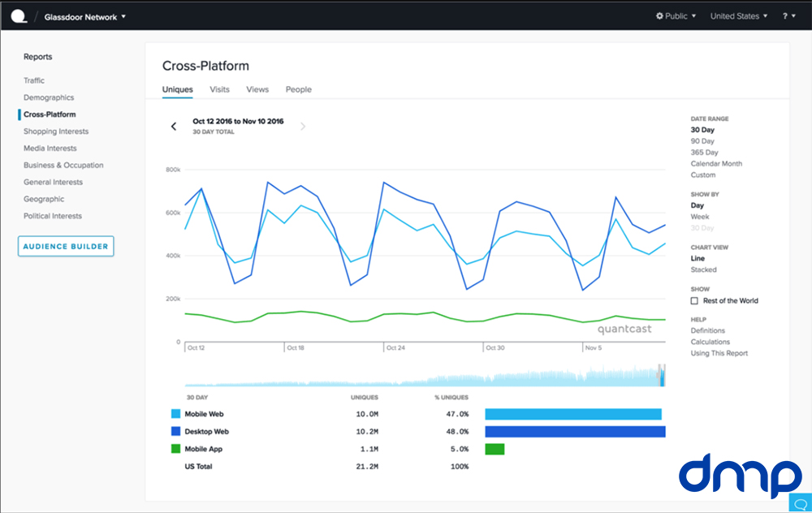Open the People tab
812x513 pixels.
(x=298, y=89)
